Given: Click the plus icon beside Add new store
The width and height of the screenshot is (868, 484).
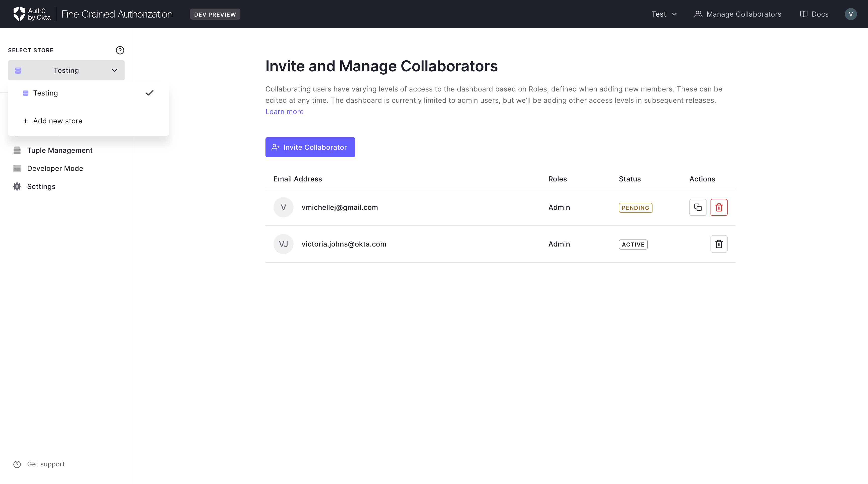Looking at the screenshot, I should tap(25, 121).
